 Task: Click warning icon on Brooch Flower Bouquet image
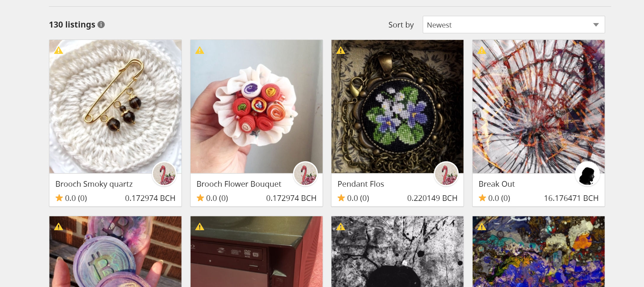tap(200, 50)
